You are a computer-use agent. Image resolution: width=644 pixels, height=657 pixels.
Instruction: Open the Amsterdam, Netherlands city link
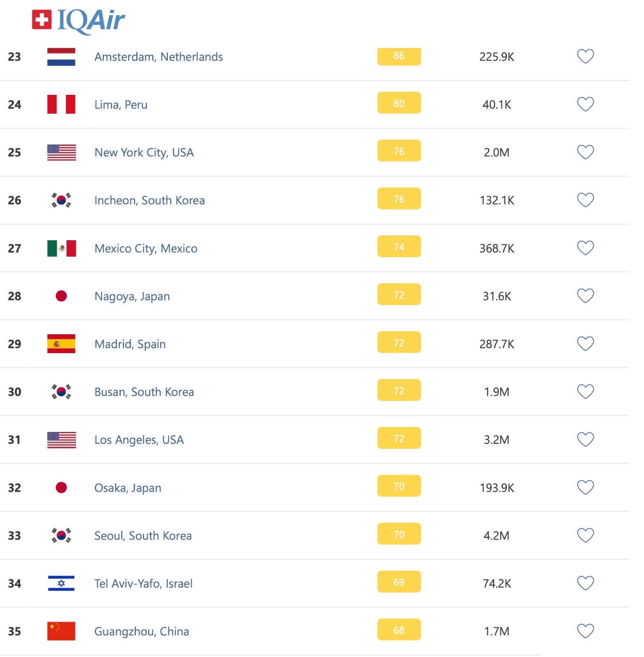158,57
